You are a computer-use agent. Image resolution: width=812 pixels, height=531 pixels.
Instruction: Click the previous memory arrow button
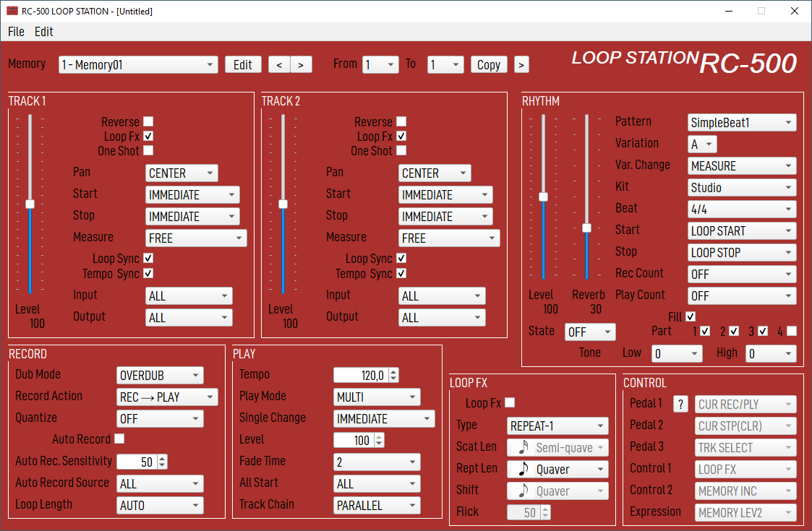click(x=279, y=65)
